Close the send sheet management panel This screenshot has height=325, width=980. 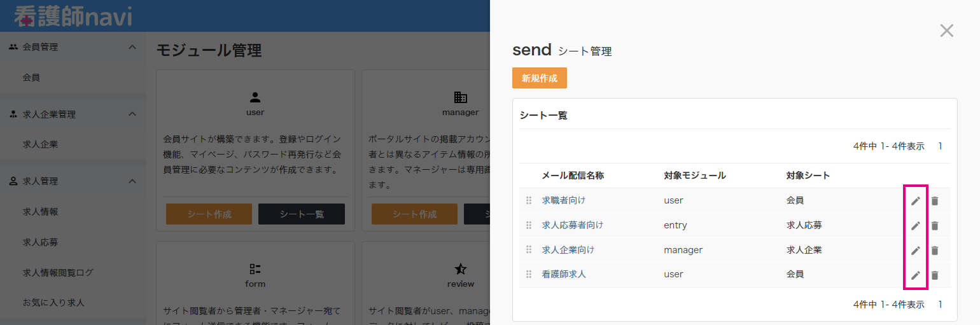tap(946, 31)
